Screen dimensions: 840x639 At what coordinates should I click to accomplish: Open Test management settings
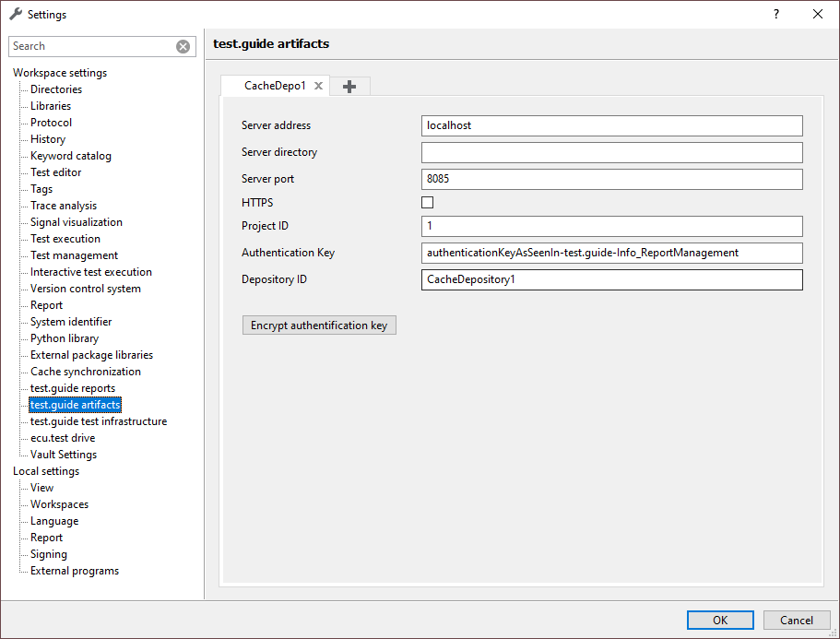click(x=74, y=255)
